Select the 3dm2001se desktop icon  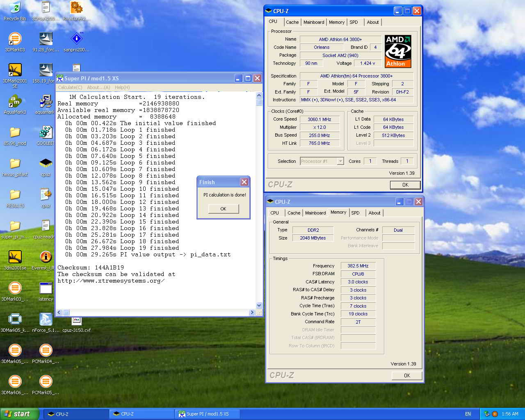tap(15, 260)
